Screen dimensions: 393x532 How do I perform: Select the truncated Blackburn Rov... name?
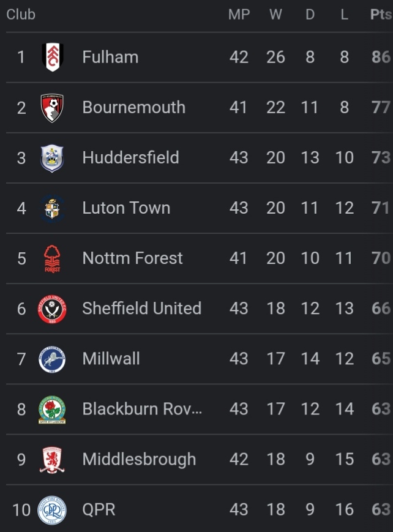coord(142,409)
